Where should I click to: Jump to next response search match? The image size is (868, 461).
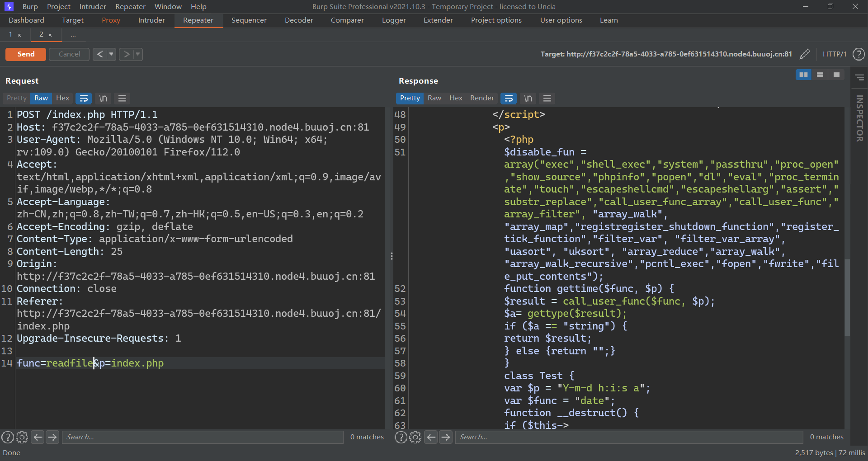446,437
